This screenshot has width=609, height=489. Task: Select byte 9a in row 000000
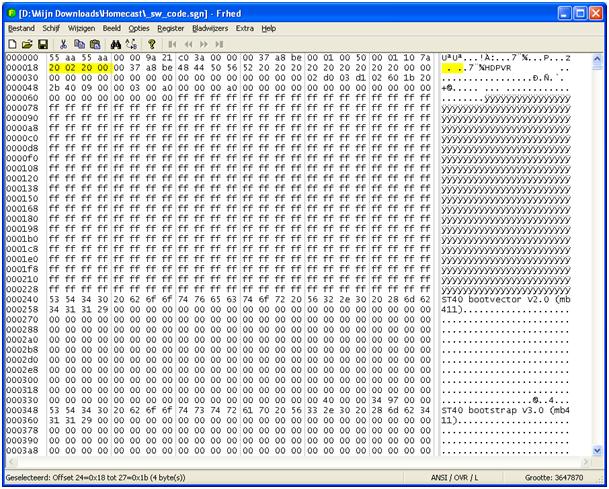coord(151,57)
